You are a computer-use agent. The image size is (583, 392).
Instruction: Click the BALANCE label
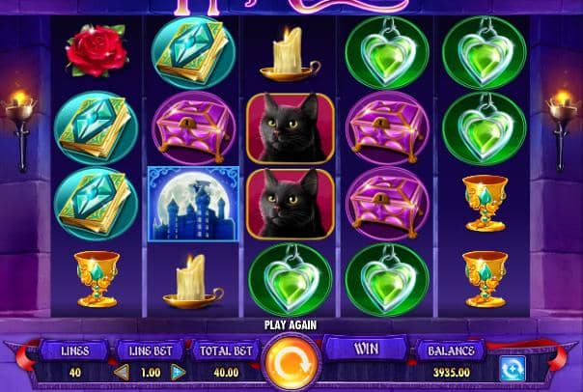pyautogui.click(x=451, y=350)
